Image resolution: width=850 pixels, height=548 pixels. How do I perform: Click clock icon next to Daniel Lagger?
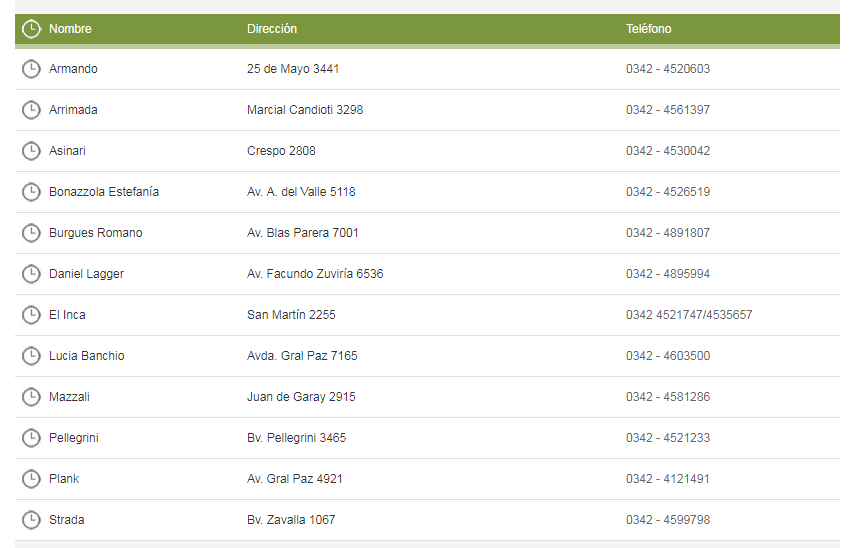click(31, 274)
